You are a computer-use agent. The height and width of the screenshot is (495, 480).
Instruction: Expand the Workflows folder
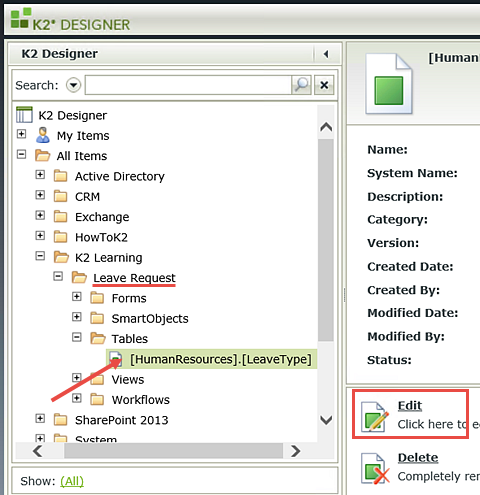[x=77, y=398]
